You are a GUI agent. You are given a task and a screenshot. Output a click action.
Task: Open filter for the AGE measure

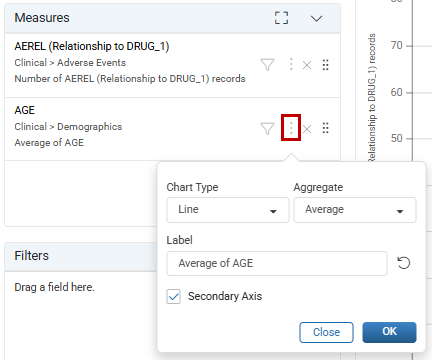(x=267, y=128)
